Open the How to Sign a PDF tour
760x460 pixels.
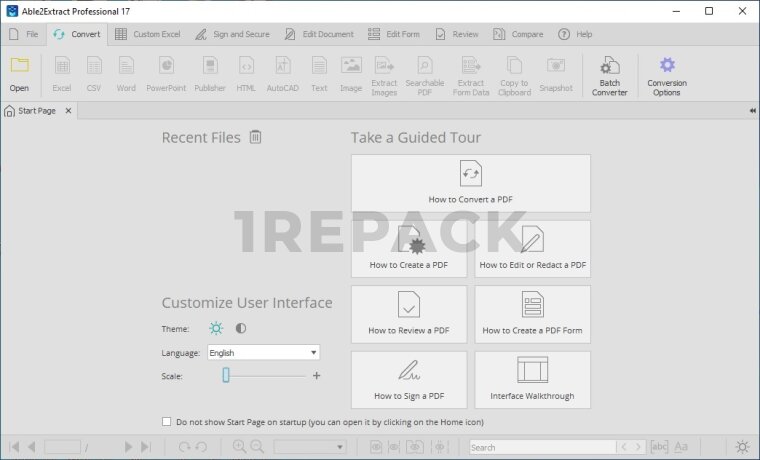pos(408,379)
